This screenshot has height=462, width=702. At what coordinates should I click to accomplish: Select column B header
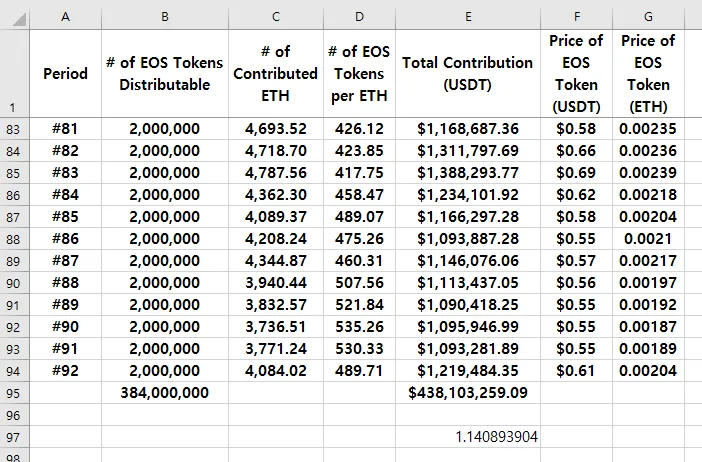click(x=165, y=17)
